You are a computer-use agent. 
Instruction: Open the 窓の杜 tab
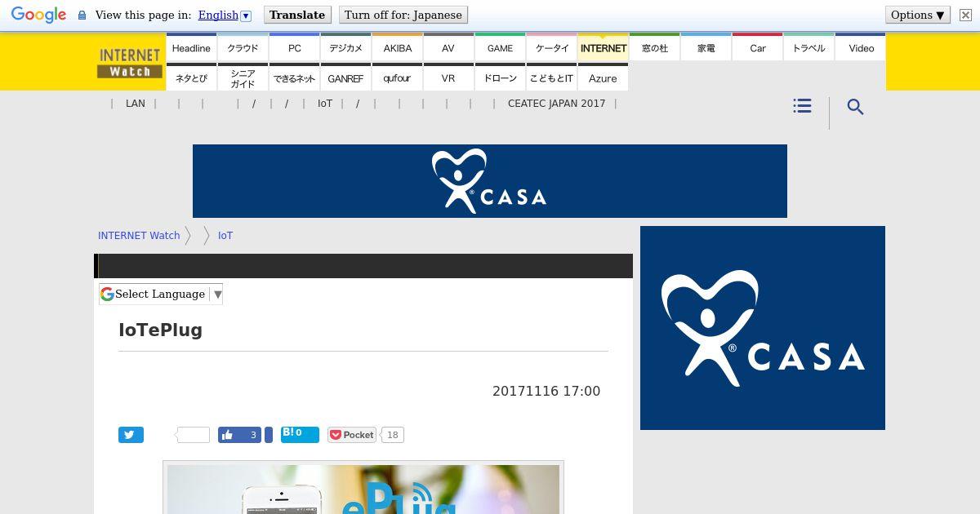654,47
